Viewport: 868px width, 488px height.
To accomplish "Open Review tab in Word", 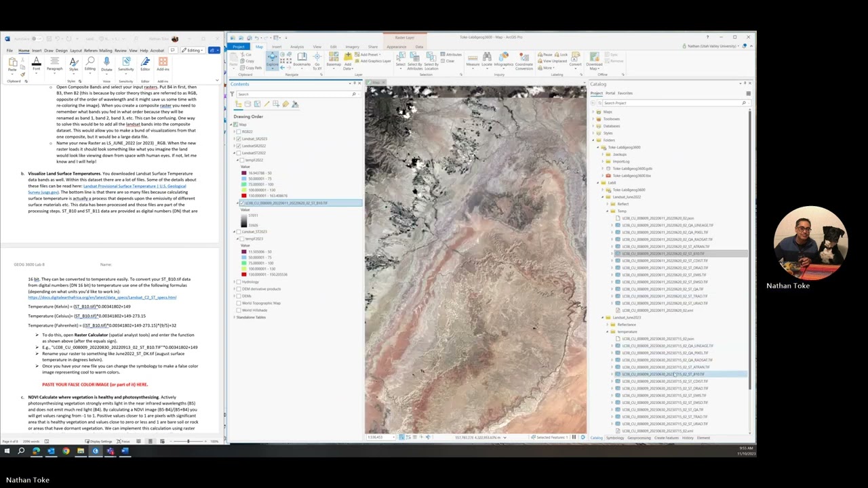I will tap(121, 51).
